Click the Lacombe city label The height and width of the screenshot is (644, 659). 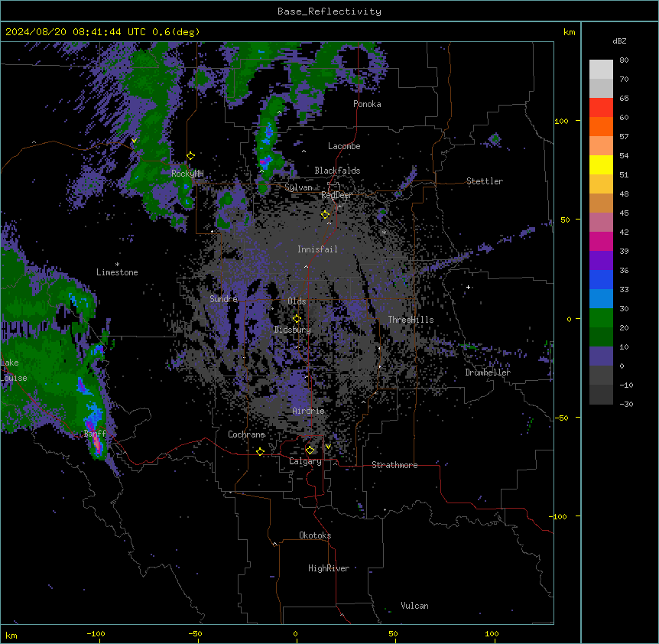344,146
